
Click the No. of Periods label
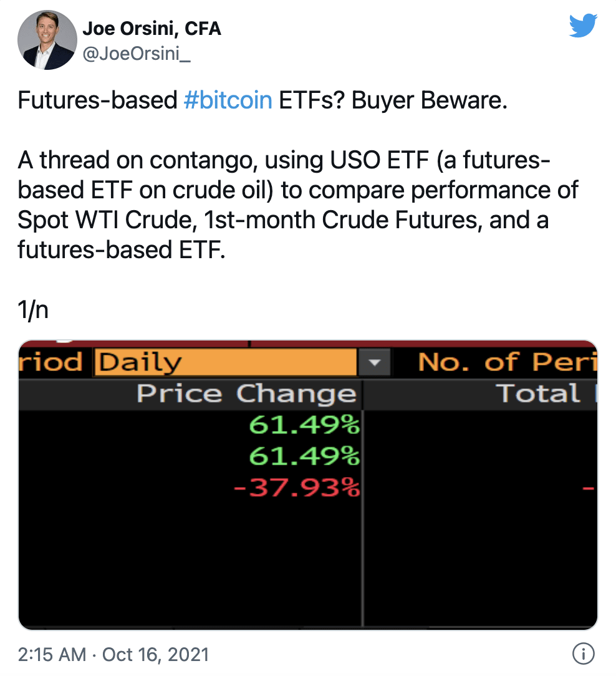508,362
